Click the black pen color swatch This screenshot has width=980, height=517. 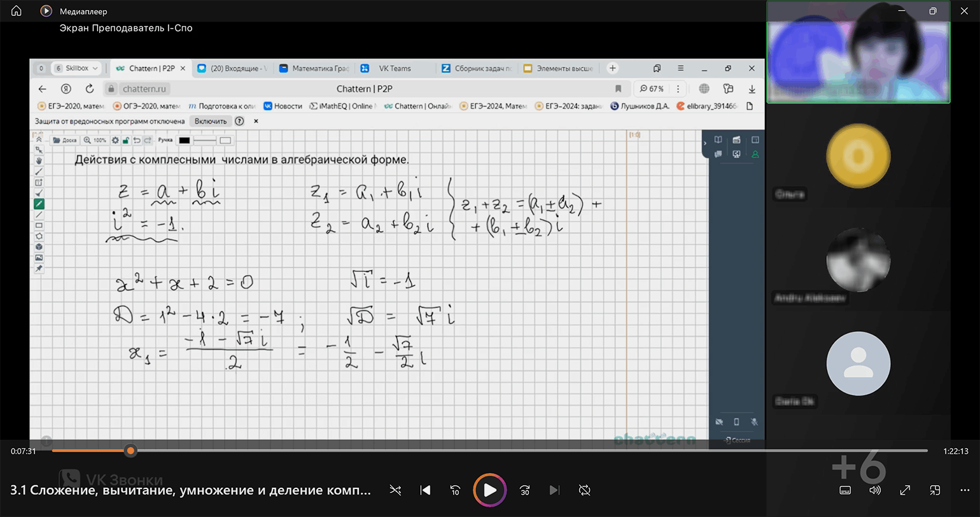pos(184,140)
